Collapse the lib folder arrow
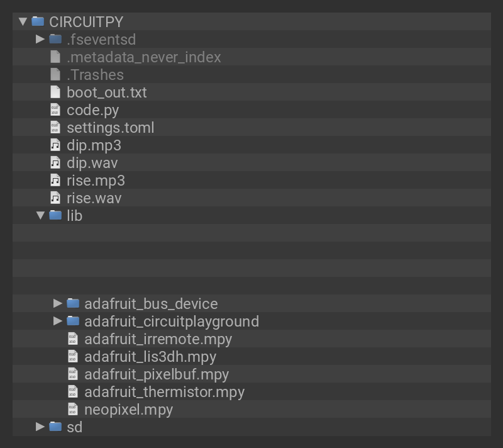The image size is (503, 448). pos(40,215)
